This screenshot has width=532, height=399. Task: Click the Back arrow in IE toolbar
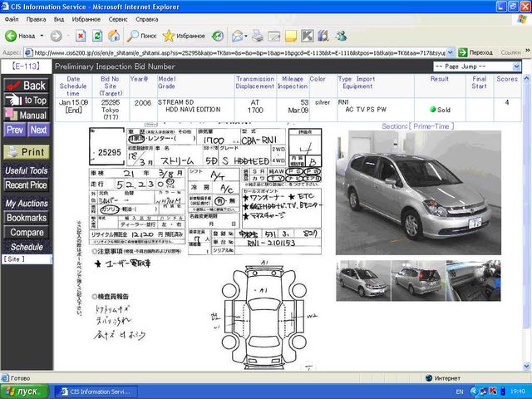20,36
